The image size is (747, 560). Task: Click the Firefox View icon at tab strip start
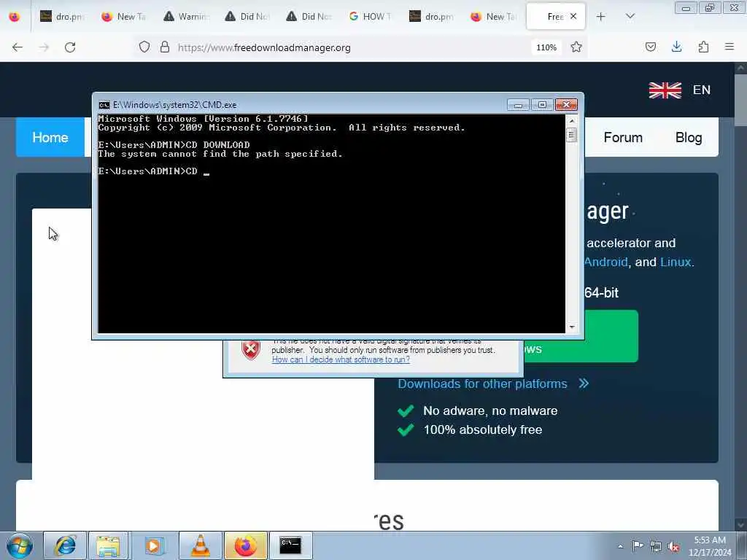point(15,17)
